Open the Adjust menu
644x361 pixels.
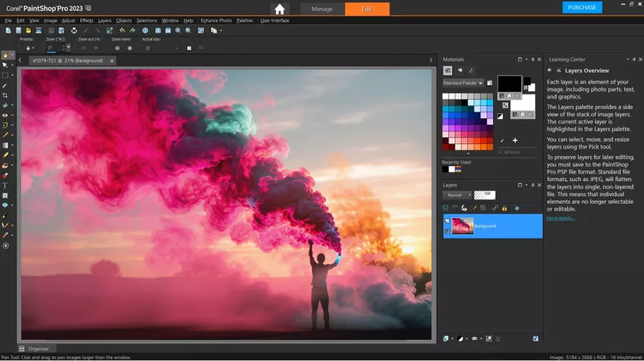68,21
